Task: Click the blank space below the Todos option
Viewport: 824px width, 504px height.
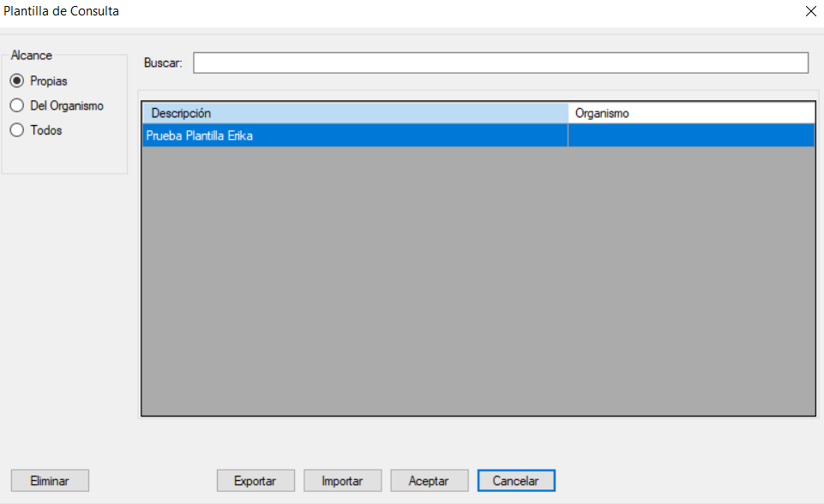Action: (64, 158)
